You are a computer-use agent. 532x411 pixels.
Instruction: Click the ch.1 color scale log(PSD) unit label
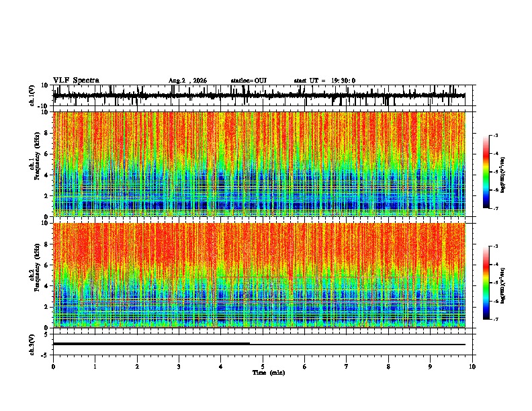(503, 175)
